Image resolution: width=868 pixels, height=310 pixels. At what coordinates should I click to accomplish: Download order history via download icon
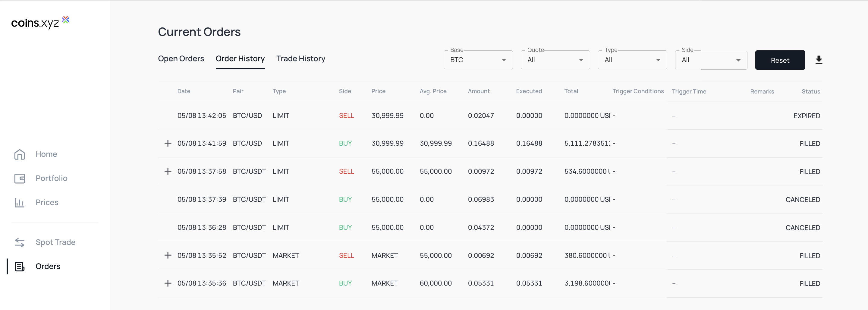[x=819, y=60]
